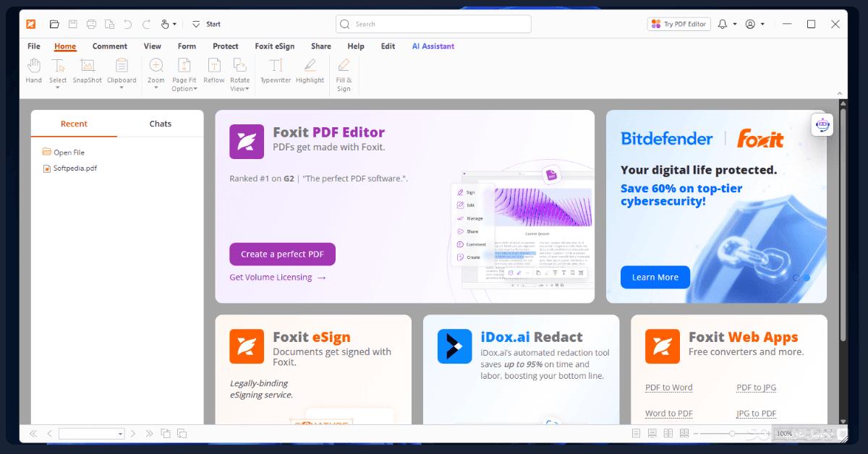Click the vertical scrollbar on start page

point(843,224)
